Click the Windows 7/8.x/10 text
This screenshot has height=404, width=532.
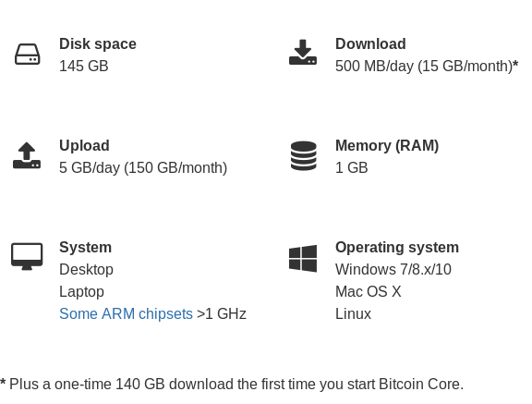[393, 270]
